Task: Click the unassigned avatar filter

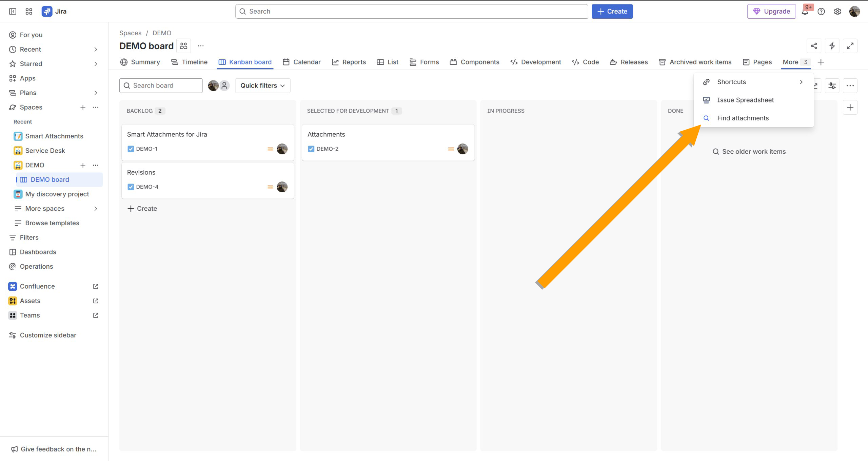Action: pos(224,85)
